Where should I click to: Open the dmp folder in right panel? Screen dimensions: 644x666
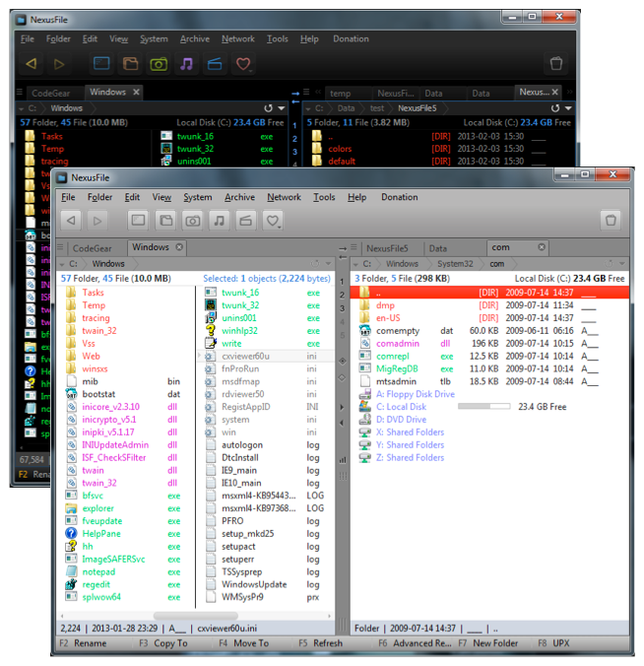coord(489,305)
